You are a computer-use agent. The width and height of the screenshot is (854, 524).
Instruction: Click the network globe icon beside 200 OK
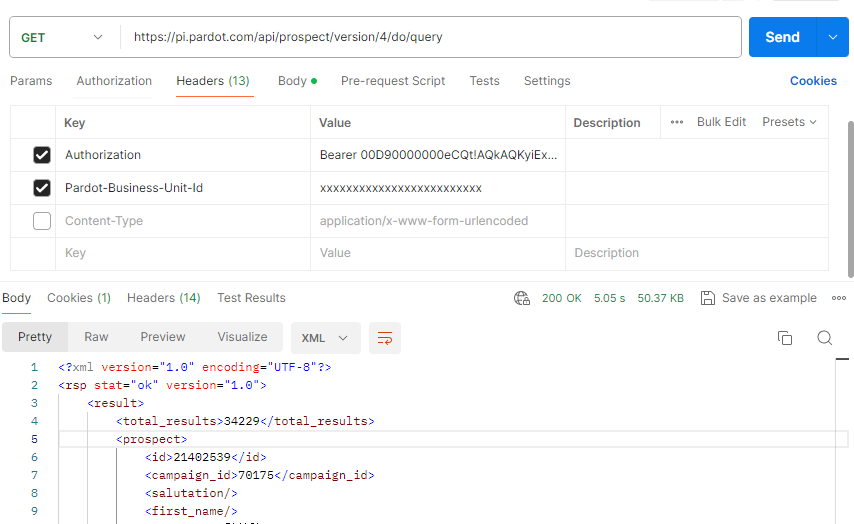(x=522, y=298)
